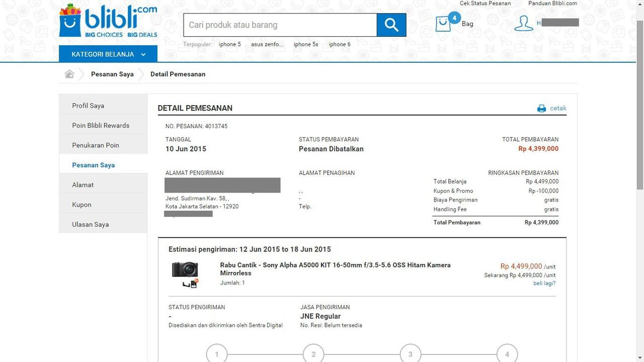Select Pesanan Saya sidebar item
This screenshot has width=644, height=362.
[x=103, y=165]
